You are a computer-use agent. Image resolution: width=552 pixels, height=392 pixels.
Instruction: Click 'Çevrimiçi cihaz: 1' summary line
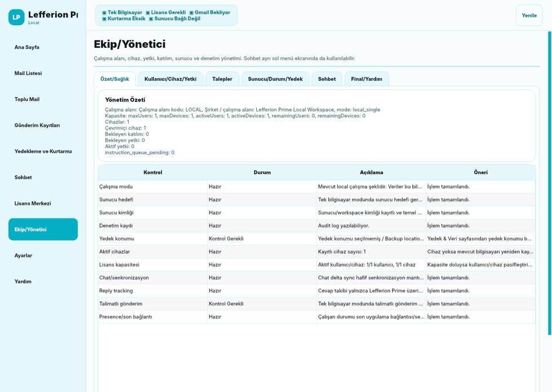coord(125,128)
